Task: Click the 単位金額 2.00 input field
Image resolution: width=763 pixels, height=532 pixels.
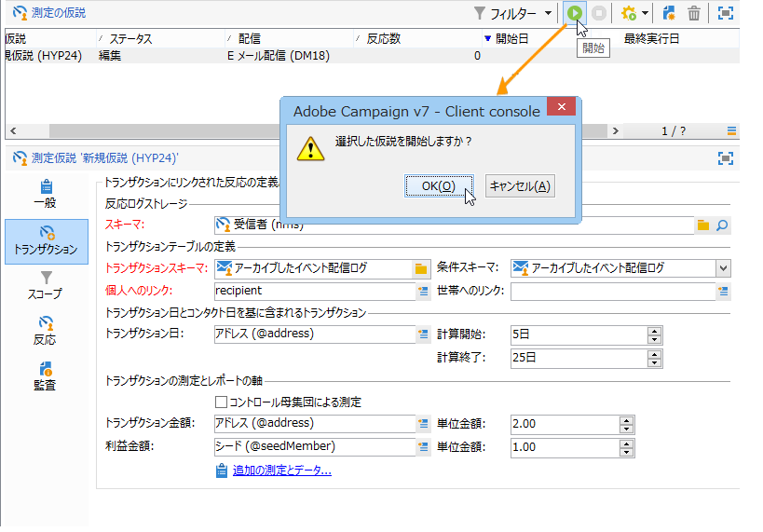Action: click(x=565, y=425)
